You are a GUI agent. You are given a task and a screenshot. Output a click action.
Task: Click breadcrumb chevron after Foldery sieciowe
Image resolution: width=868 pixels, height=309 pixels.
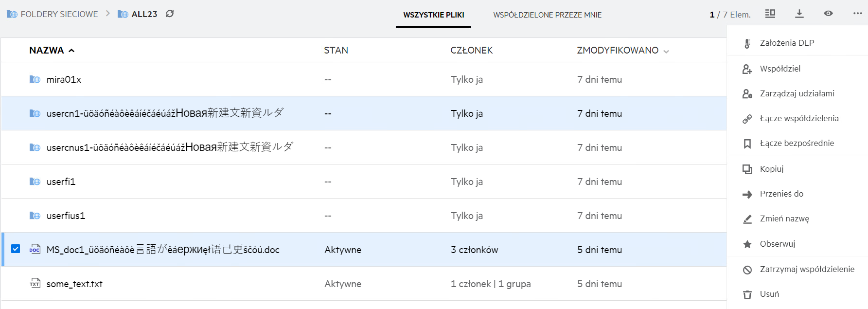pyautogui.click(x=108, y=14)
